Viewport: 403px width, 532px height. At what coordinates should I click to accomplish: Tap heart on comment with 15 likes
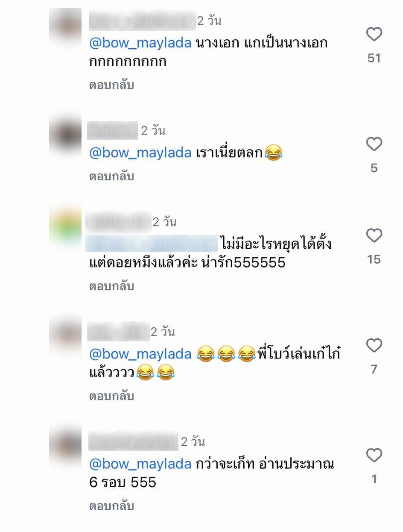(374, 236)
